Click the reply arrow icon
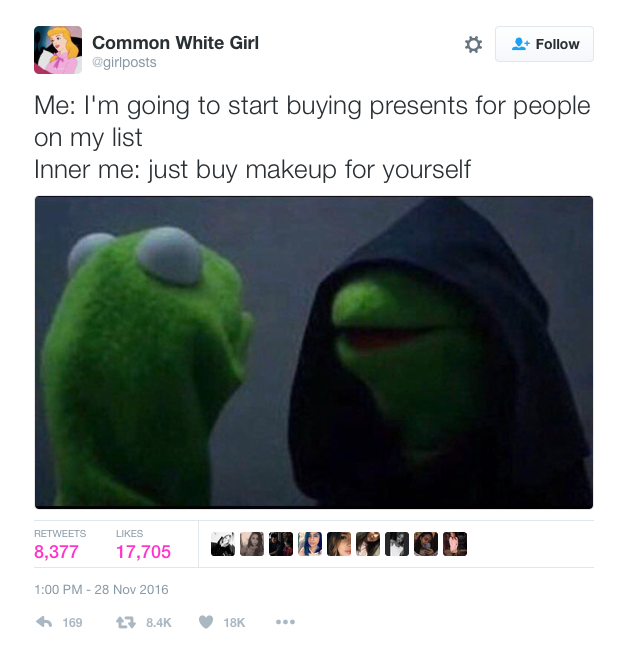 coord(44,622)
